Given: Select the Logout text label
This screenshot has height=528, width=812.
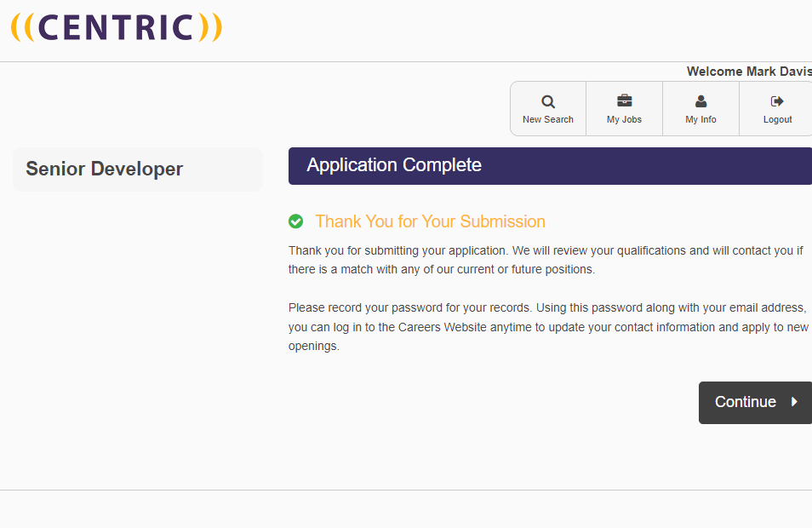Looking at the screenshot, I should tap(777, 120).
